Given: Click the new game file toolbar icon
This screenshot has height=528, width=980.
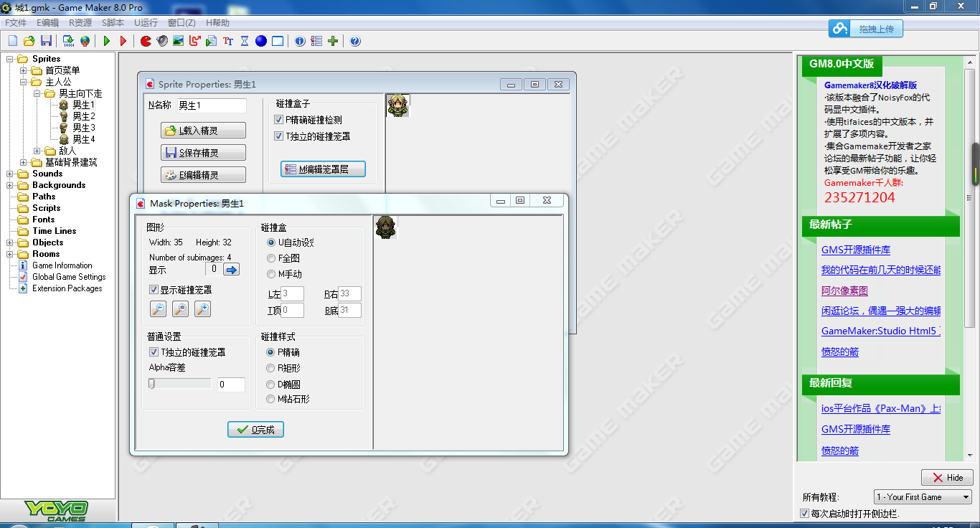Looking at the screenshot, I should tap(13, 41).
